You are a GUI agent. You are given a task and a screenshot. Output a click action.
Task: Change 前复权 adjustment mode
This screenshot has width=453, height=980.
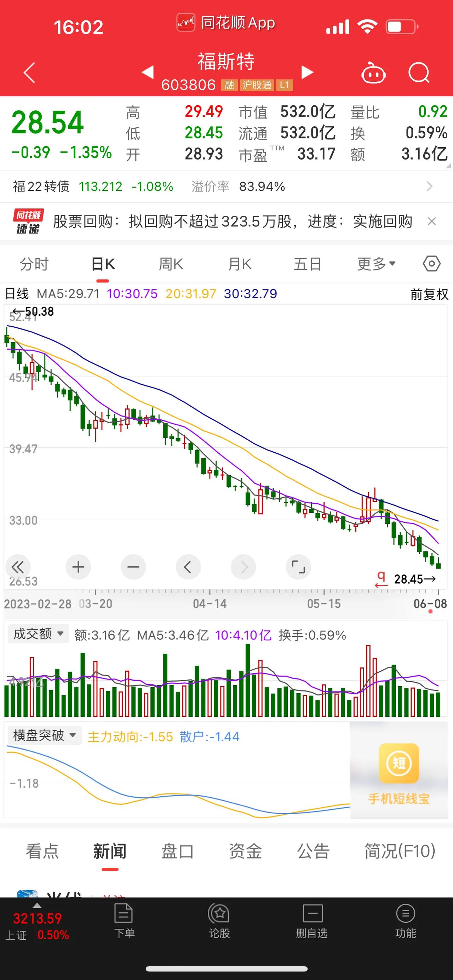(429, 294)
